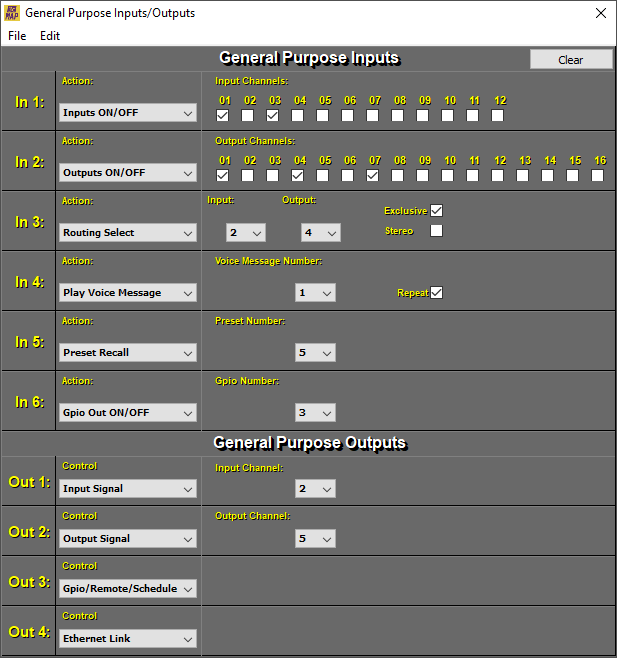Open Out 2 Output Channel dropdown
This screenshot has height=658, width=617.
pyautogui.click(x=315, y=539)
